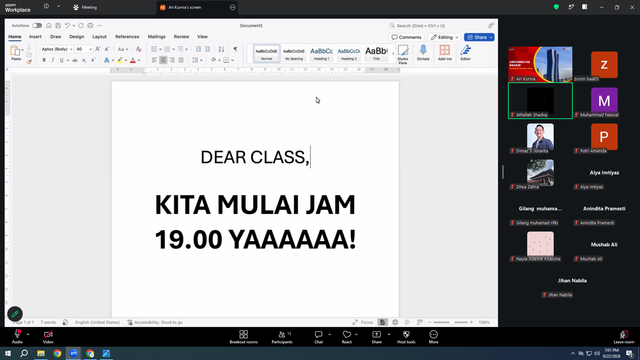Viewport: 640px width, 360px height.
Task: Click the Save icon in Word title bar
Action: click(x=58, y=25)
